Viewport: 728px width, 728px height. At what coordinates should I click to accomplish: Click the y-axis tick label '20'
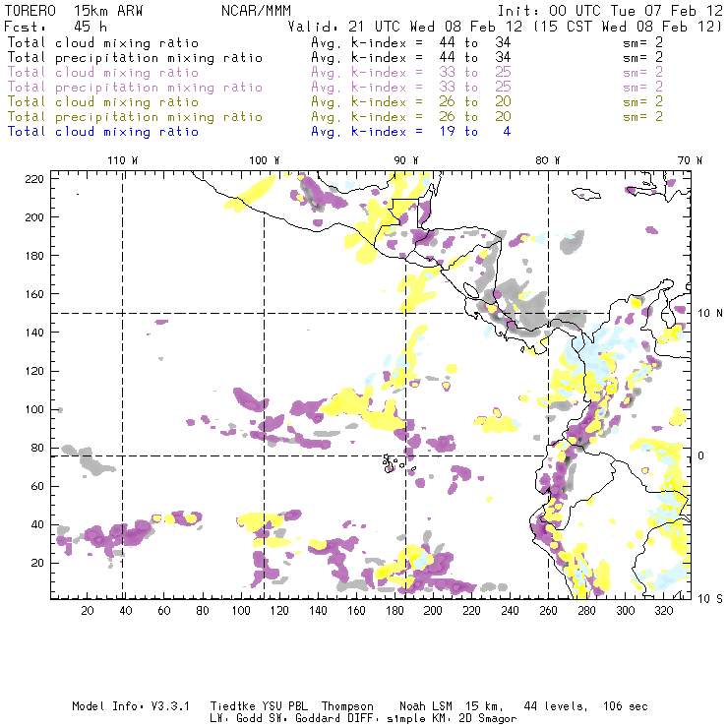(37, 563)
